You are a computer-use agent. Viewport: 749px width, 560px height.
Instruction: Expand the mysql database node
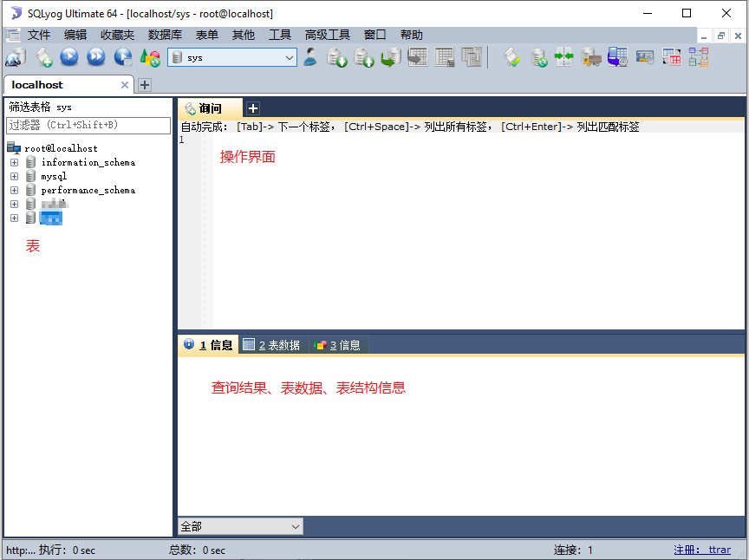coord(15,176)
